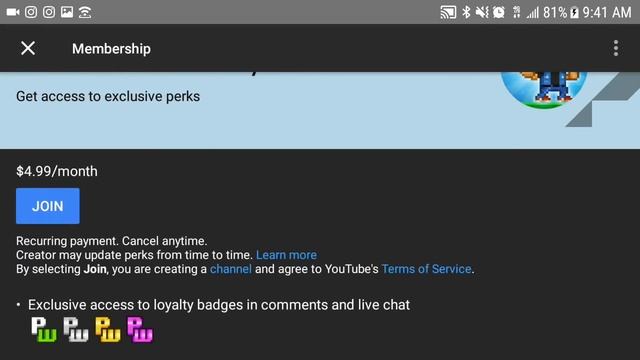Close the Membership screen with the X
This screenshot has width=640, height=360.
tap(28, 48)
